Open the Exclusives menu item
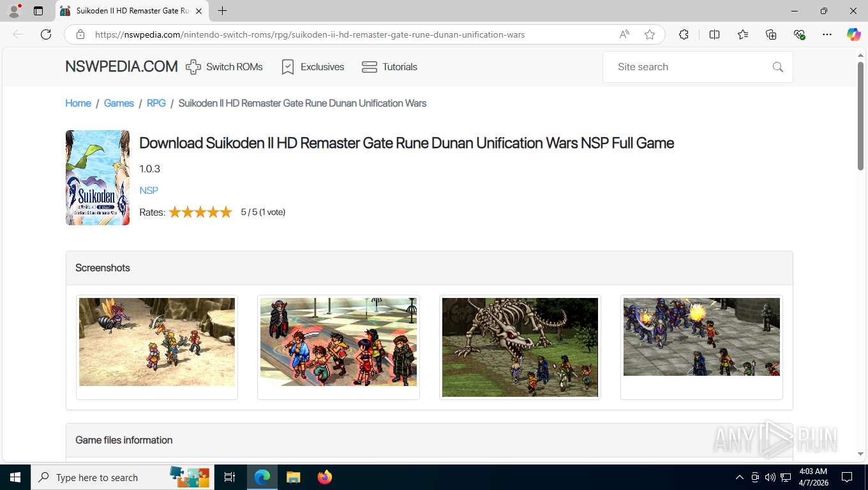 (x=313, y=66)
